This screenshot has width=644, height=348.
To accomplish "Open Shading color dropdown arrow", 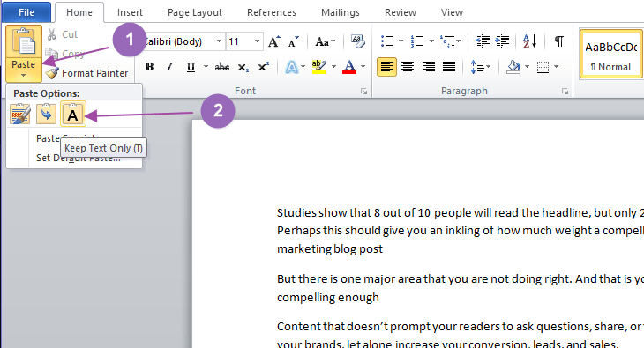I will (528, 67).
